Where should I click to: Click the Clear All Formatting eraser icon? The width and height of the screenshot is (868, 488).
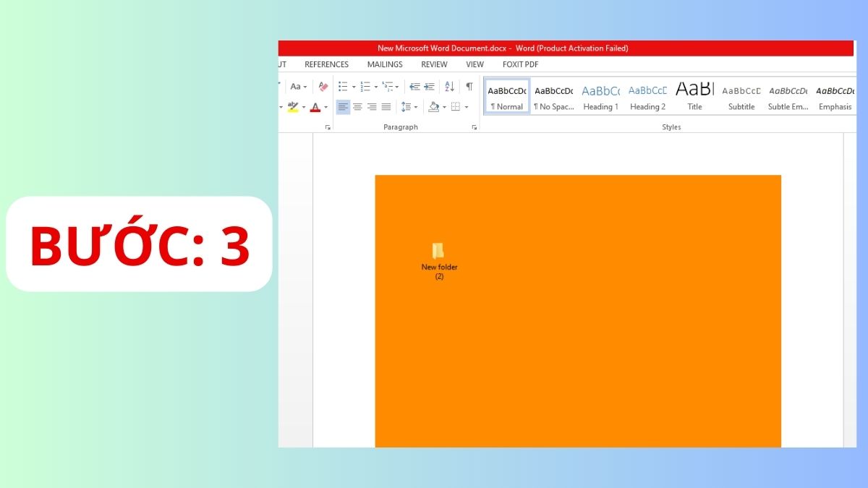[x=323, y=86]
